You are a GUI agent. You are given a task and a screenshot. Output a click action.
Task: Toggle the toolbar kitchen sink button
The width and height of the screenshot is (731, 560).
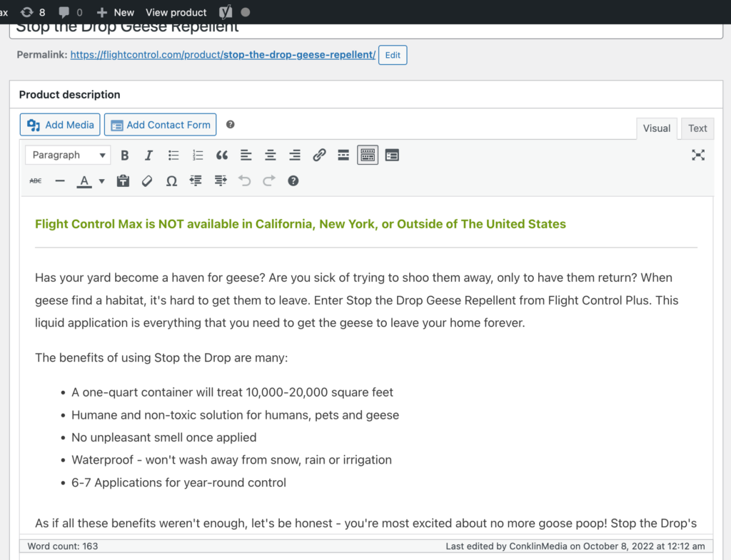pyautogui.click(x=368, y=155)
